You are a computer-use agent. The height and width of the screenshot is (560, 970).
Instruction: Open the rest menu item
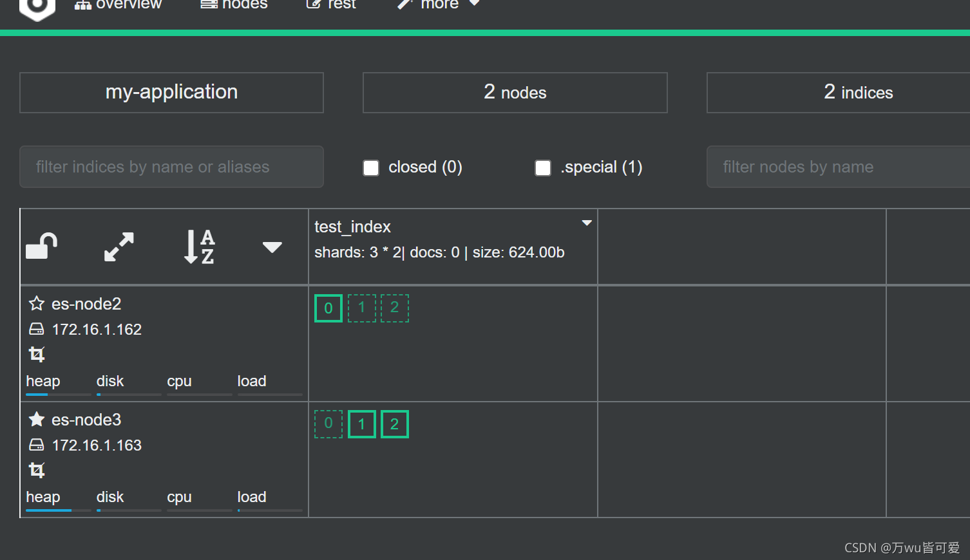(331, 5)
